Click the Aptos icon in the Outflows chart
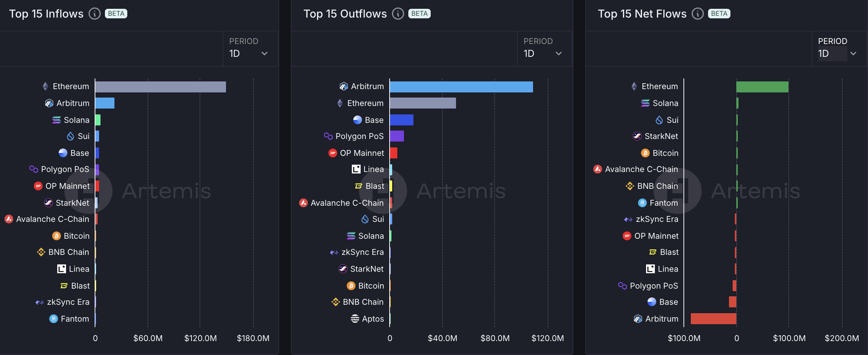 click(x=355, y=319)
